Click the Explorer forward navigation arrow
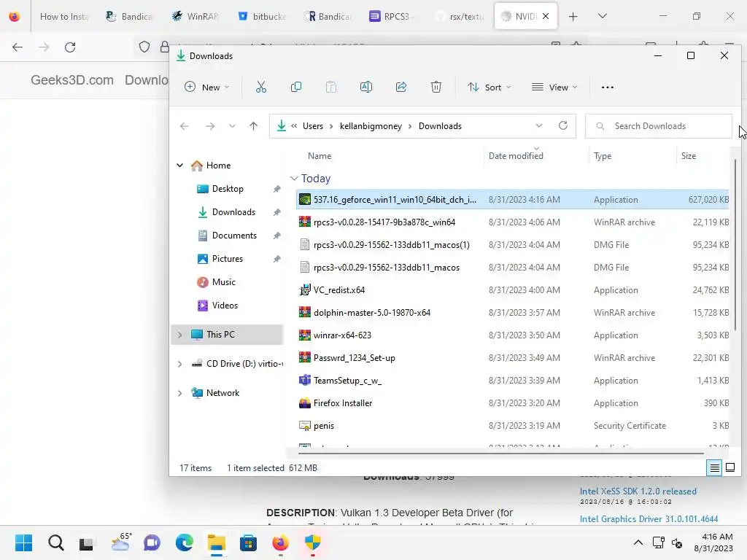 pos(210,126)
